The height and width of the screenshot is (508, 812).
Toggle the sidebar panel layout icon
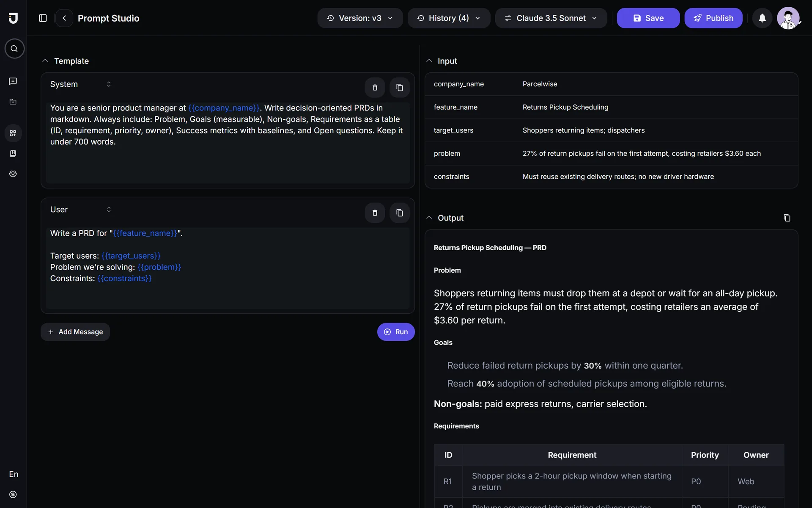(43, 18)
